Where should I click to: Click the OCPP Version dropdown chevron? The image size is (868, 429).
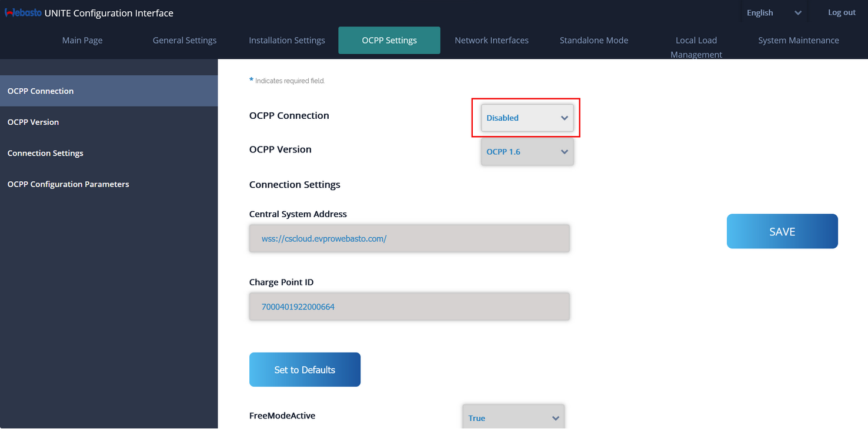[565, 152]
